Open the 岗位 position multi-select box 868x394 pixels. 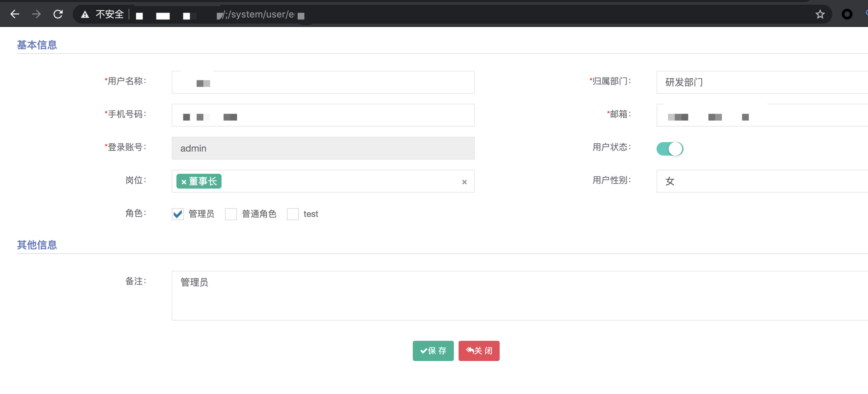click(337, 181)
